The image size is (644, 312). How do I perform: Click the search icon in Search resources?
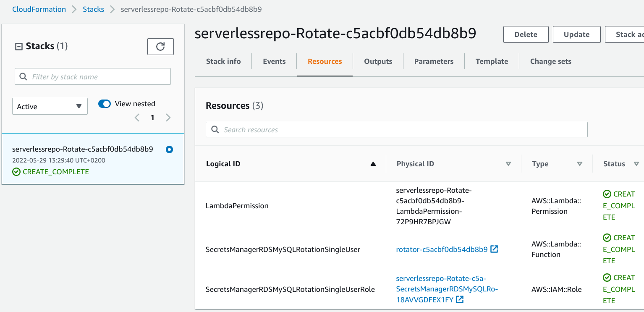click(x=215, y=130)
